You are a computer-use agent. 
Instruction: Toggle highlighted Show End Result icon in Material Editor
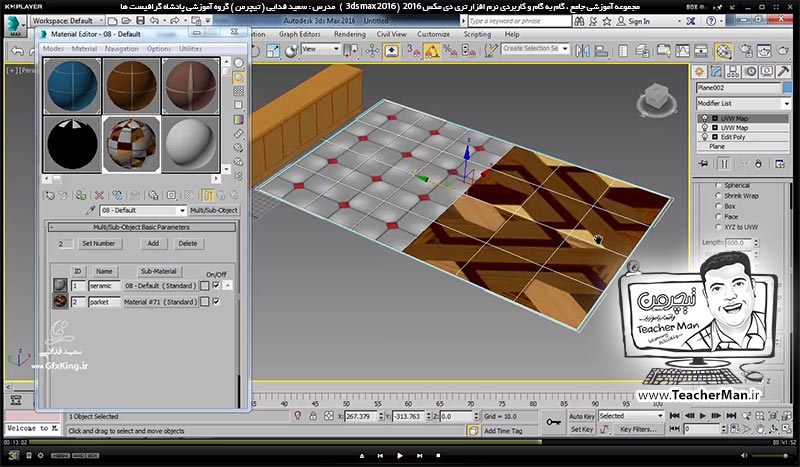pos(208,195)
